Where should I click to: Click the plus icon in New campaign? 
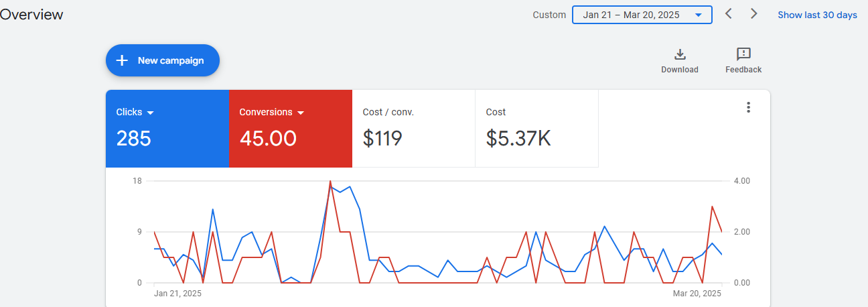click(x=122, y=60)
